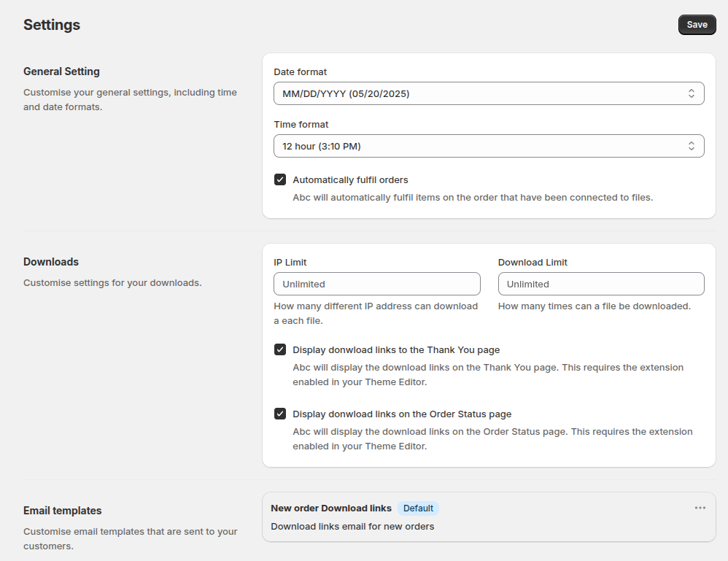Click the Download Limit input field
Viewport: 728px width, 561px height.
point(601,284)
